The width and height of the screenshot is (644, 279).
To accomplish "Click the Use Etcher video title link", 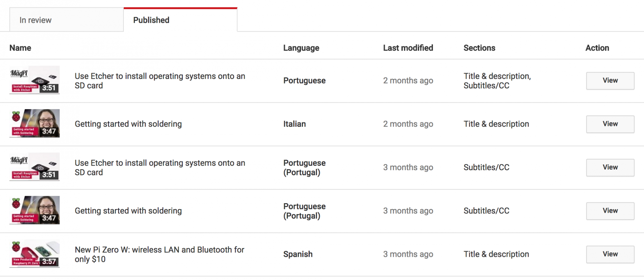I will pos(160,81).
